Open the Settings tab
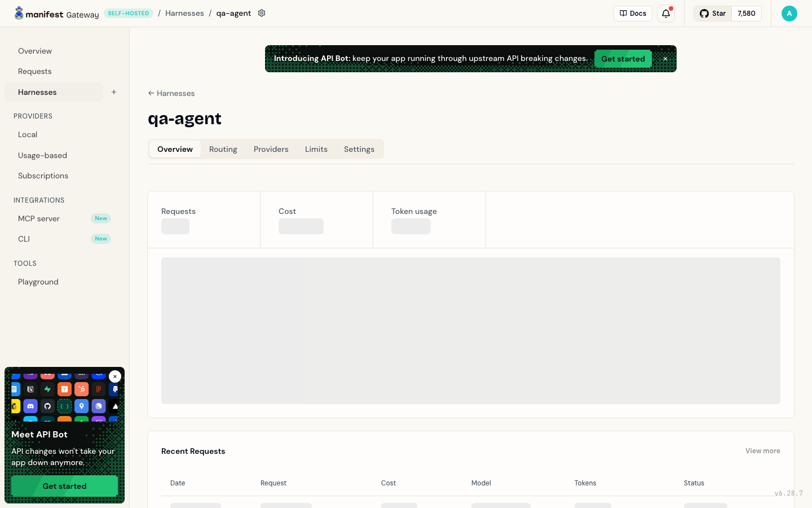812x508 pixels. point(359,149)
